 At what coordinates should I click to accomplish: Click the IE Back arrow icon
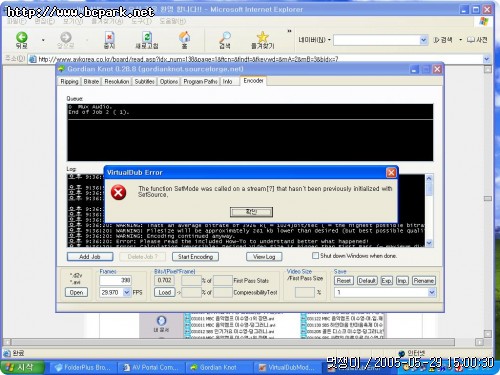(22, 37)
